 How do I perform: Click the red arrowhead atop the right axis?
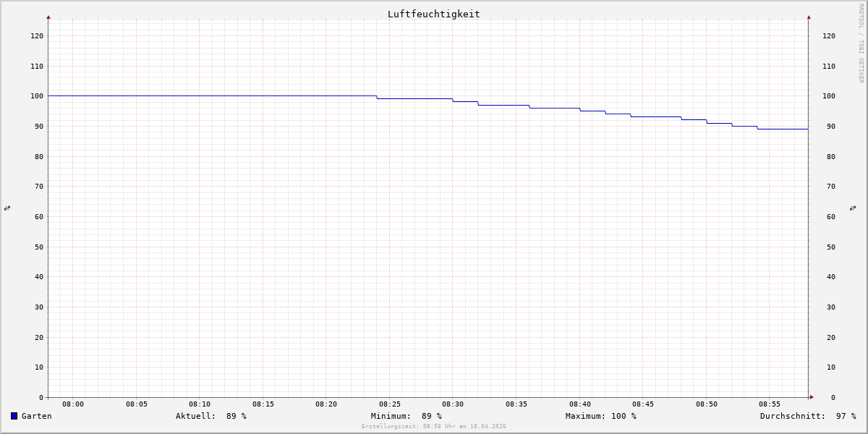coord(809,17)
